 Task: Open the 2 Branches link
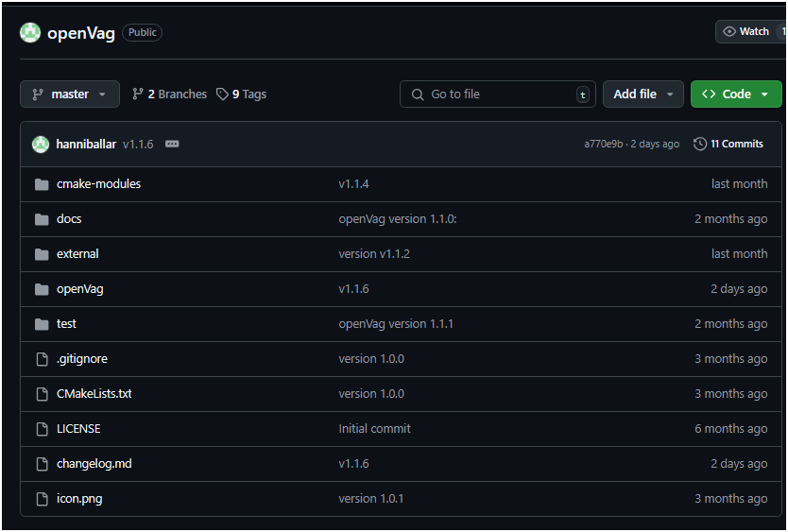coord(169,94)
